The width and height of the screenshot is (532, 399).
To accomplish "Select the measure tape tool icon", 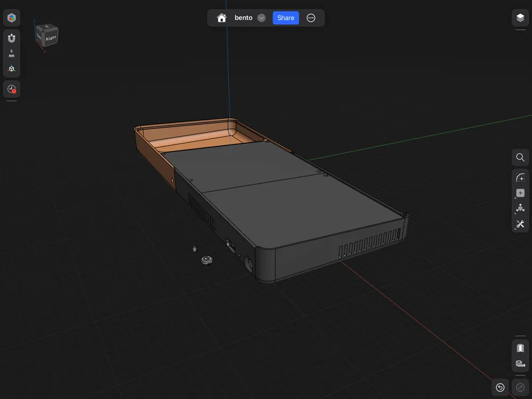I will 520,363.
